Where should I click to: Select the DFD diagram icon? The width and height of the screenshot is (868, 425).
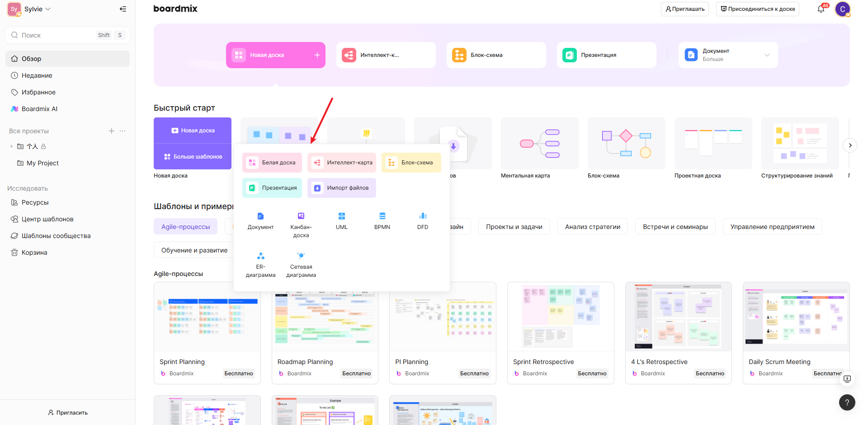tap(423, 216)
